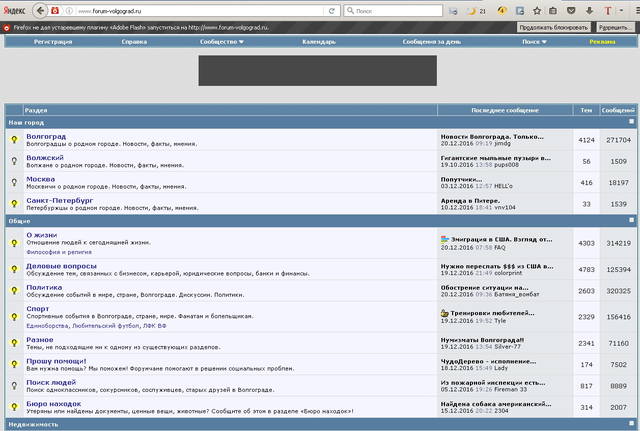This screenshot has height=431, width=640.
Task: Click Продолжать блокировать button
Action: [x=553, y=27]
